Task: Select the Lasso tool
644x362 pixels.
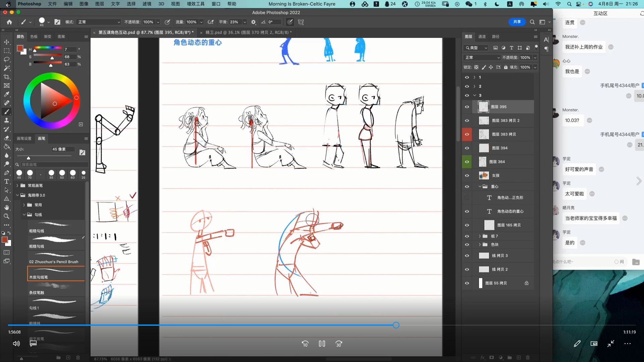Action: coord(7,59)
